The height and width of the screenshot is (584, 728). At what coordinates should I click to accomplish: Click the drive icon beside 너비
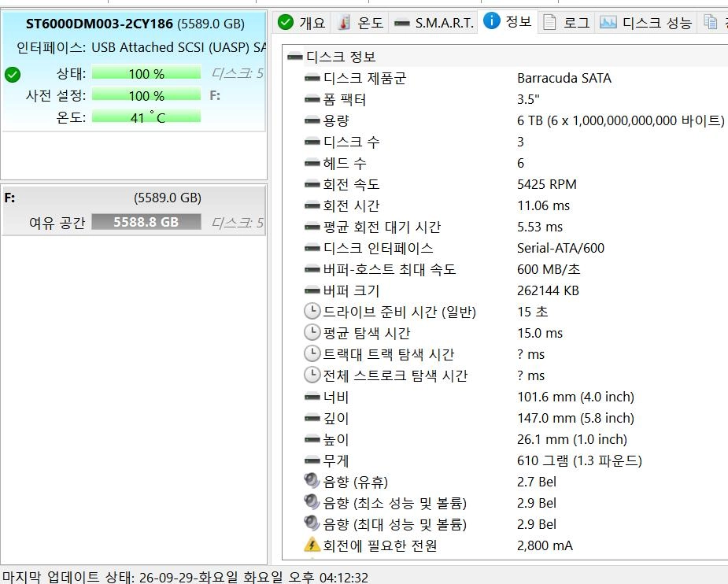coord(312,397)
